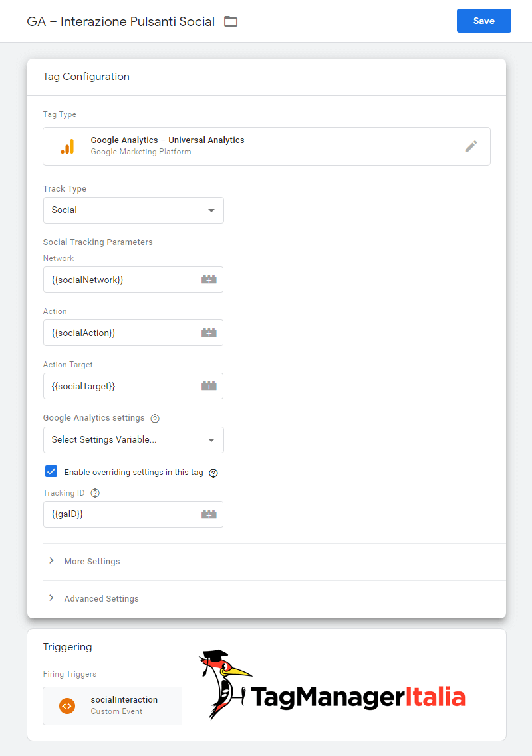This screenshot has height=756, width=532.
Task: Uncheck Enable overriding settings in this tag
Action: pyautogui.click(x=51, y=472)
